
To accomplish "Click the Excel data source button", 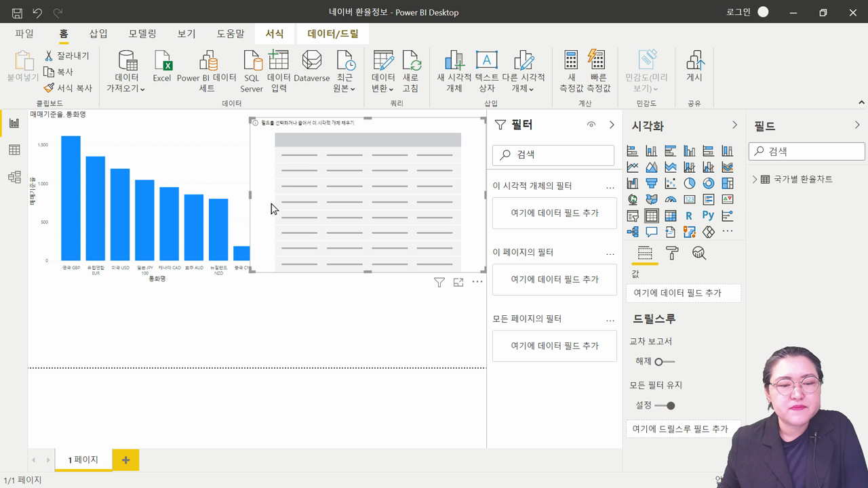I will [162, 66].
